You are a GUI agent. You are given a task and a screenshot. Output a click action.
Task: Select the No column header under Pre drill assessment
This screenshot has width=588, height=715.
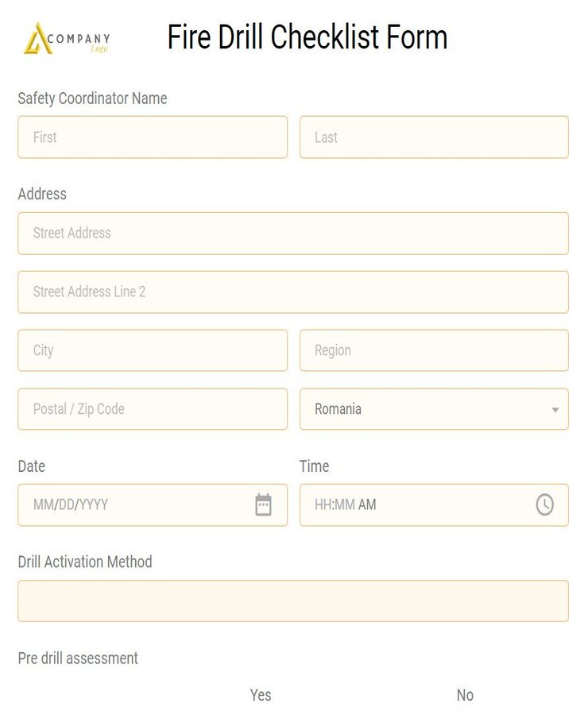point(465,695)
